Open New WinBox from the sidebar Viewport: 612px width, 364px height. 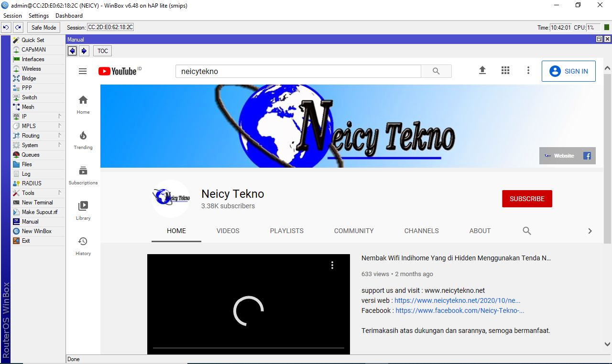(38, 231)
